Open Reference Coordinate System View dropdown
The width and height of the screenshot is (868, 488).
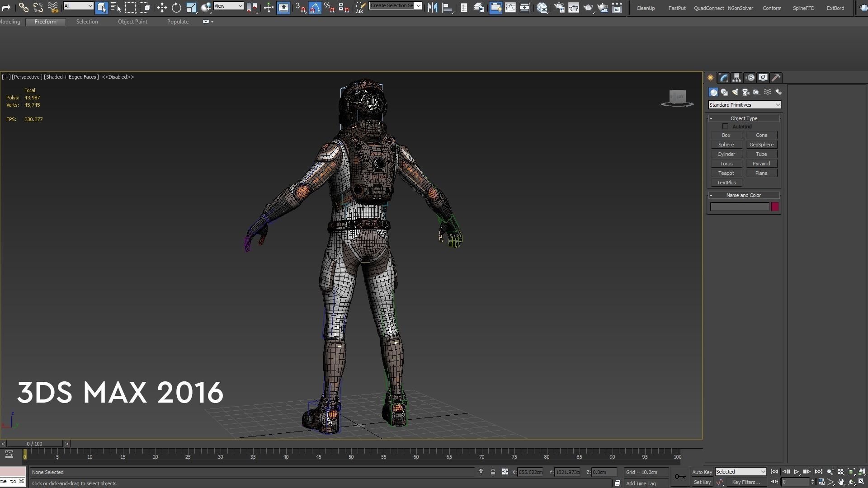coord(228,6)
